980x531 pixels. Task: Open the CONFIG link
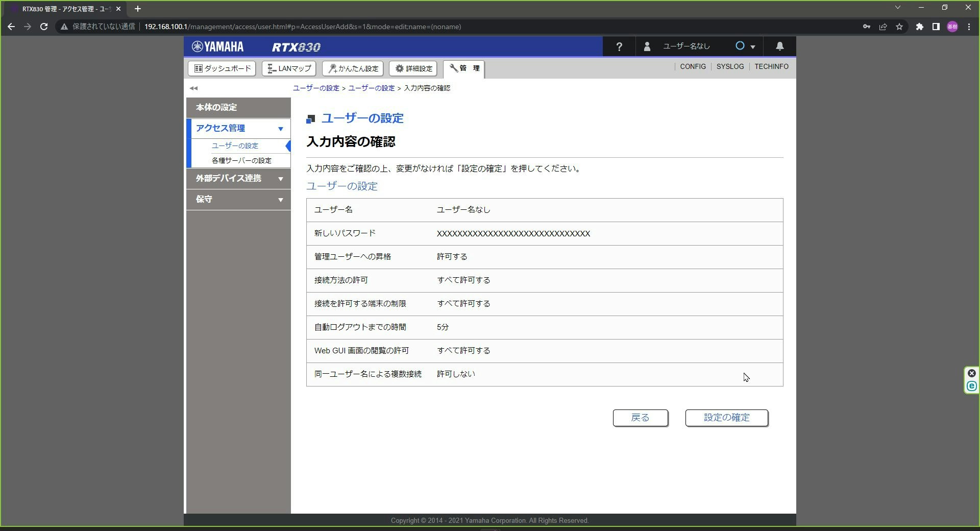(693, 66)
